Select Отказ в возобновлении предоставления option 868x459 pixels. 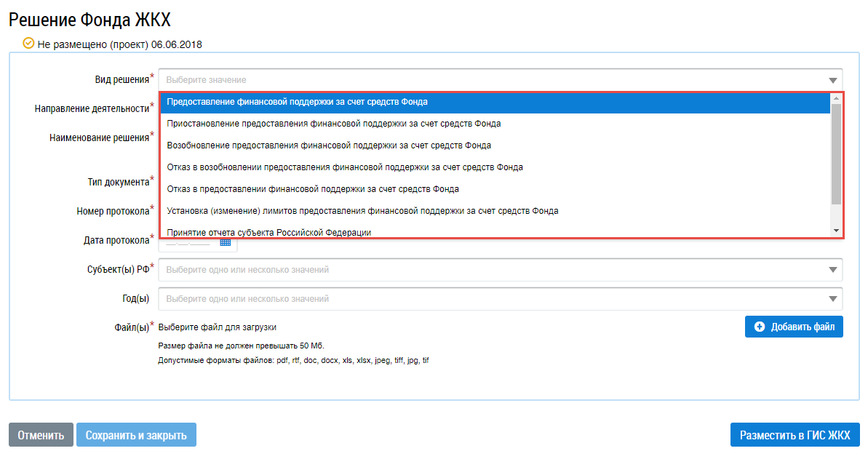coord(345,167)
